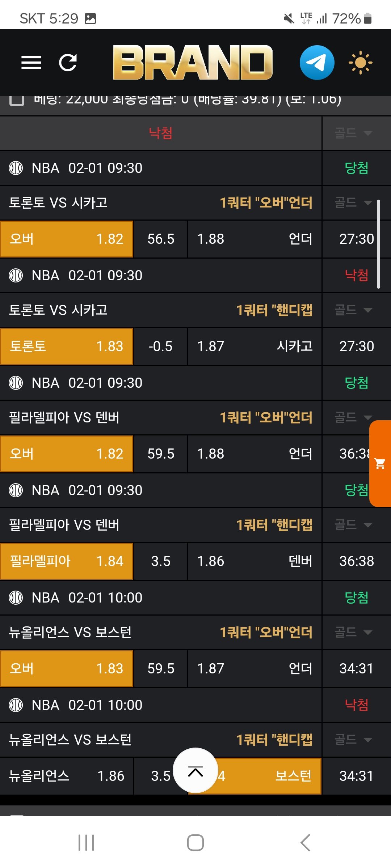
Task: Open 골드 dropdown on 뉴올리언스 오버언더 row
Action: [x=353, y=632]
